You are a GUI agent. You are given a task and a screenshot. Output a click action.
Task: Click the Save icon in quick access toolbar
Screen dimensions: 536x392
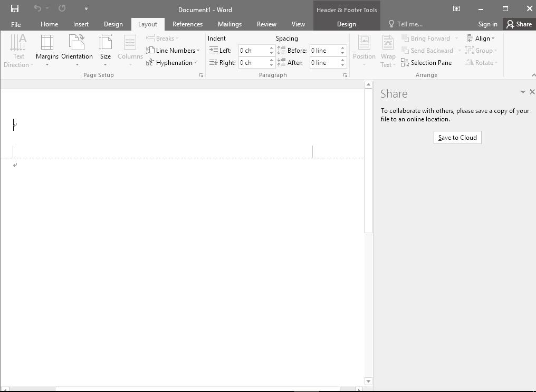point(15,8)
